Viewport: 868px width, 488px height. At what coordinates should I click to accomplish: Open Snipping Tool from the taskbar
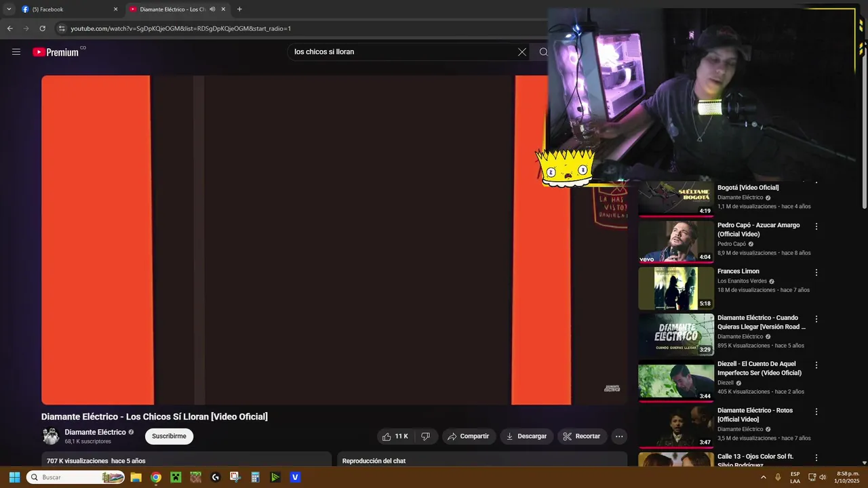[235, 477]
